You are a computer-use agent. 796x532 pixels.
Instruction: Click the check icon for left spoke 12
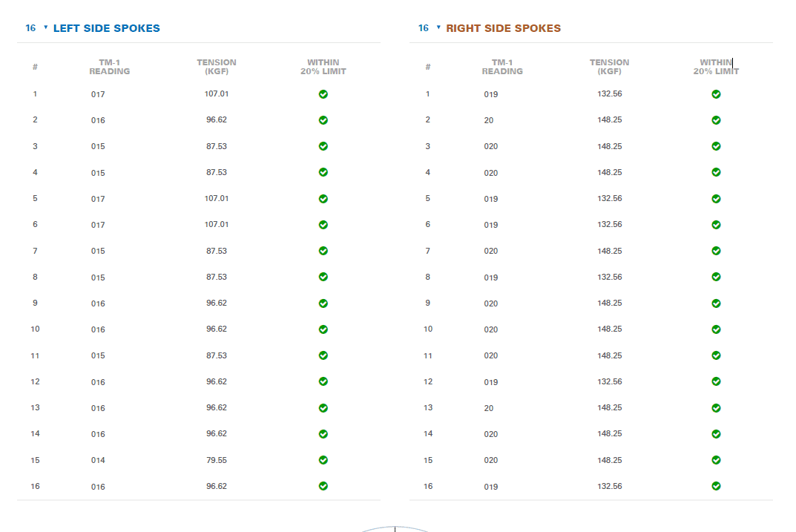tap(323, 381)
